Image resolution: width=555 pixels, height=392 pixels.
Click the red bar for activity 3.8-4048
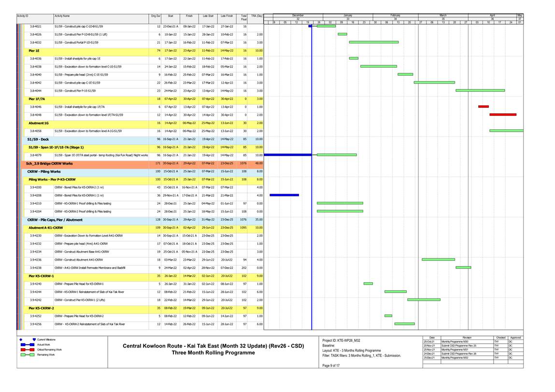point(502,115)
